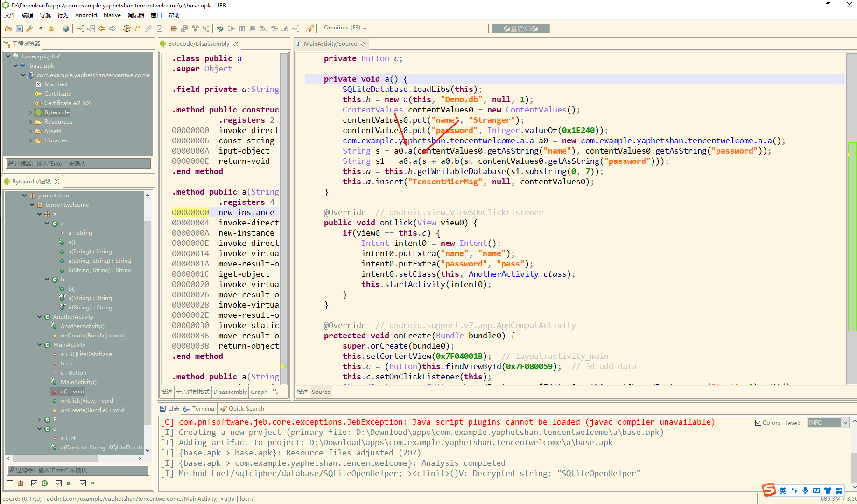This screenshot has width=857, height=504.
Task: Navigate back with the left arrow icon
Action: (x=101, y=29)
